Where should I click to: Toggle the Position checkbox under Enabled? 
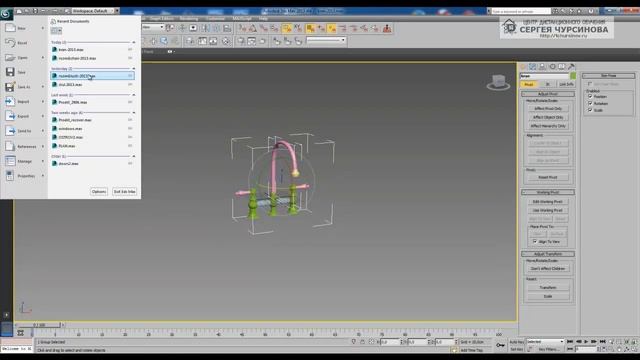pos(590,97)
